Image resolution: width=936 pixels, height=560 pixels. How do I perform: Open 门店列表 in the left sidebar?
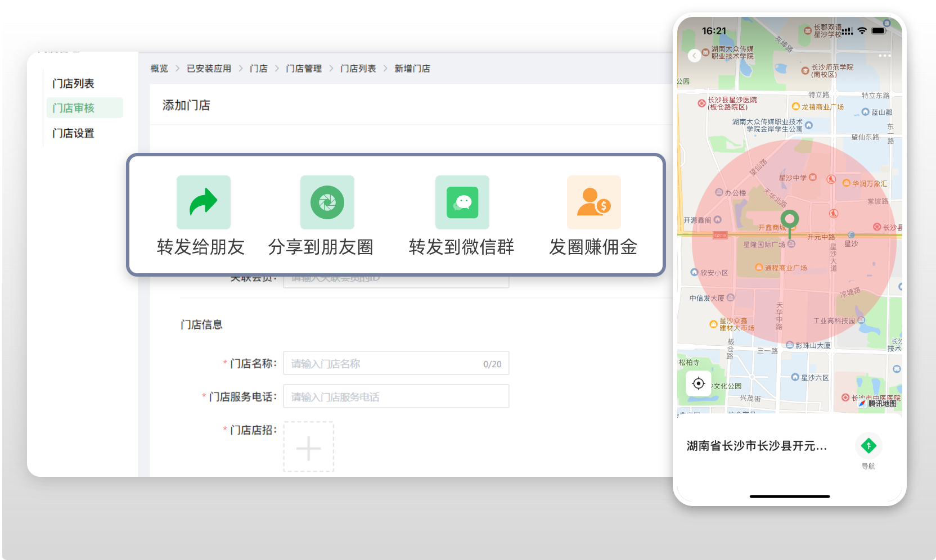pos(73,84)
